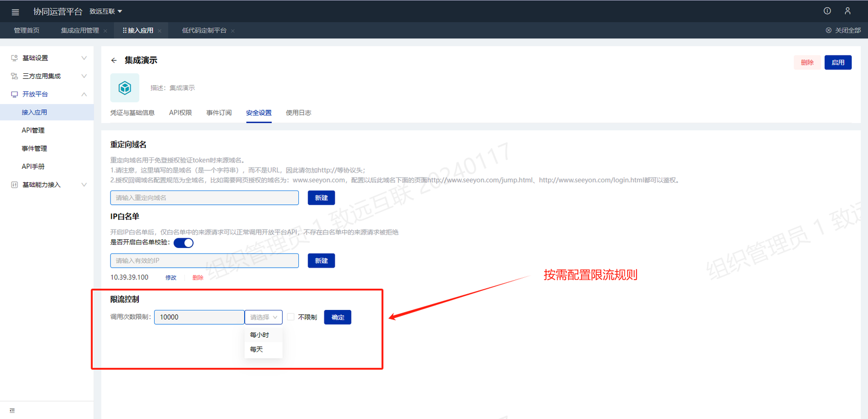Open the API权限 tab
868x419 pixels.
[x=181, y=113]
